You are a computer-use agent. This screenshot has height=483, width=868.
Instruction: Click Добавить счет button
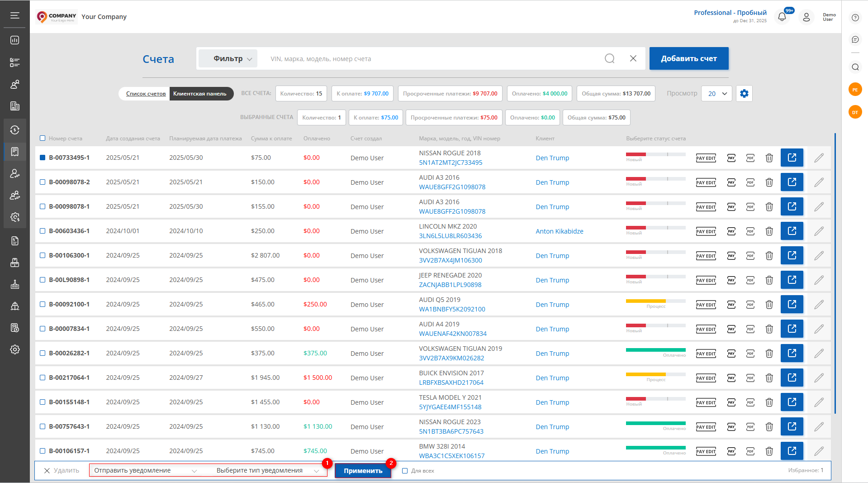[689, 58]
